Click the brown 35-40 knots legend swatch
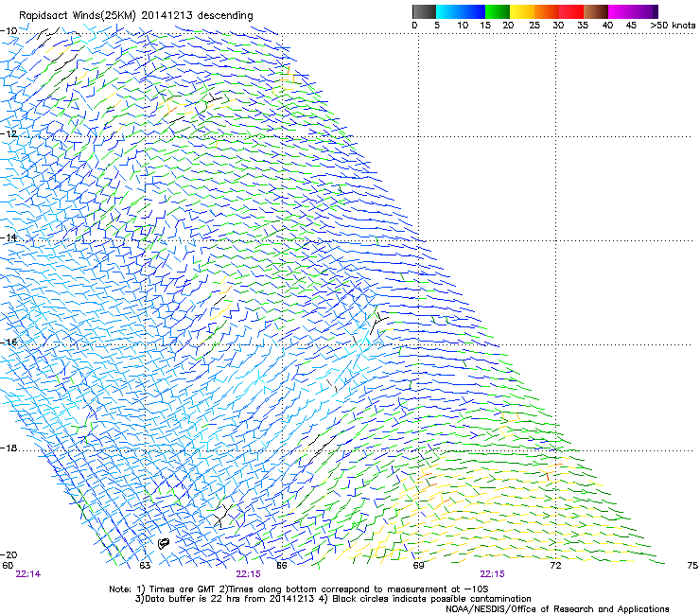Image resolution: width=700 pixels, height=615 pixels. tap(596, 11)
